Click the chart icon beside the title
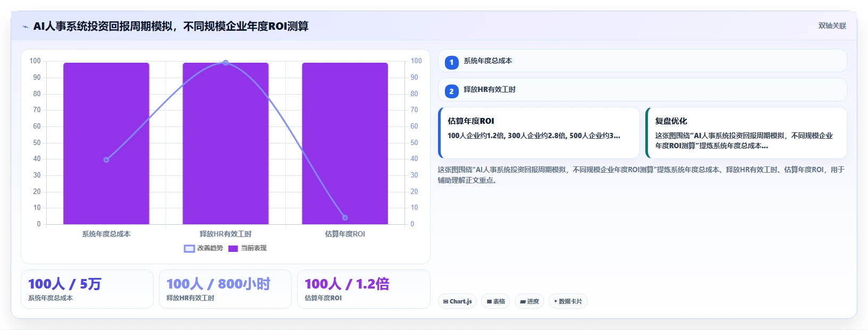The height and width of the screenshot is (330, 868). (x=25, y=27)
